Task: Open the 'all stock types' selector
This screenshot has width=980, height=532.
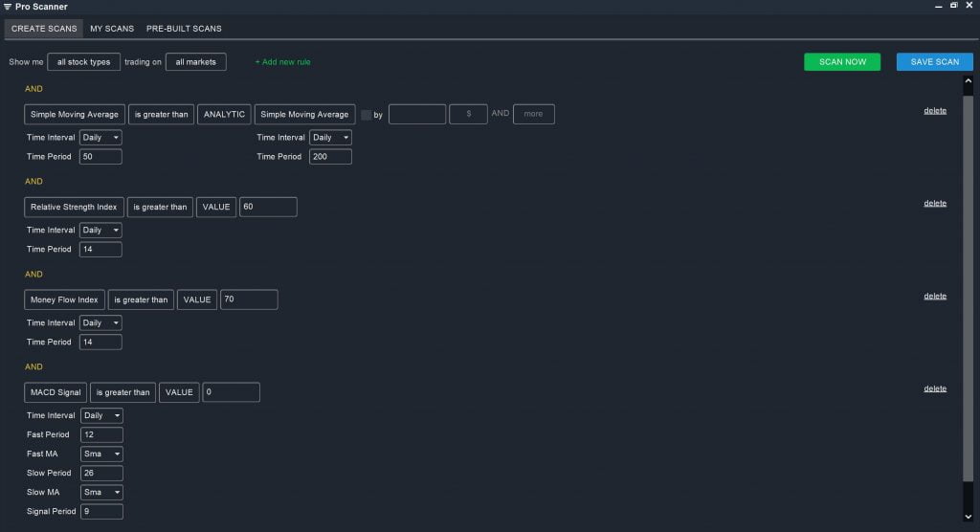Action: coord(83,62)
